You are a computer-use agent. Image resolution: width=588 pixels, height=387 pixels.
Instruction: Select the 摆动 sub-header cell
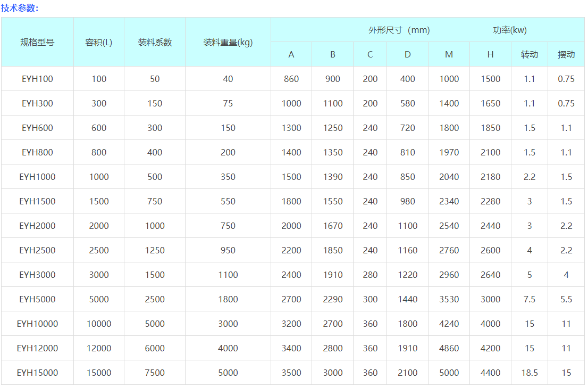566,54
